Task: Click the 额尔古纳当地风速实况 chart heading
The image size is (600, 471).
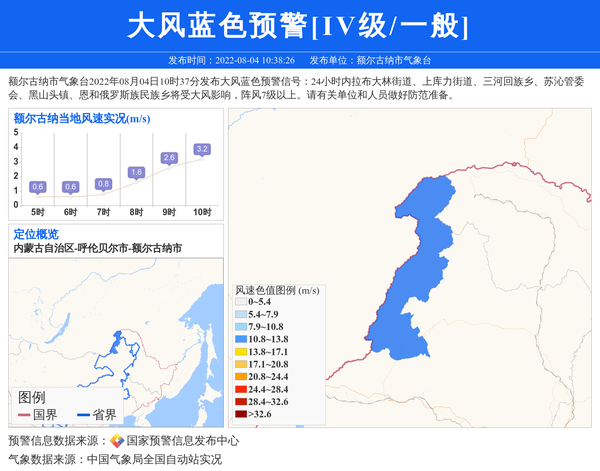Action: click(x=82, y=118)
